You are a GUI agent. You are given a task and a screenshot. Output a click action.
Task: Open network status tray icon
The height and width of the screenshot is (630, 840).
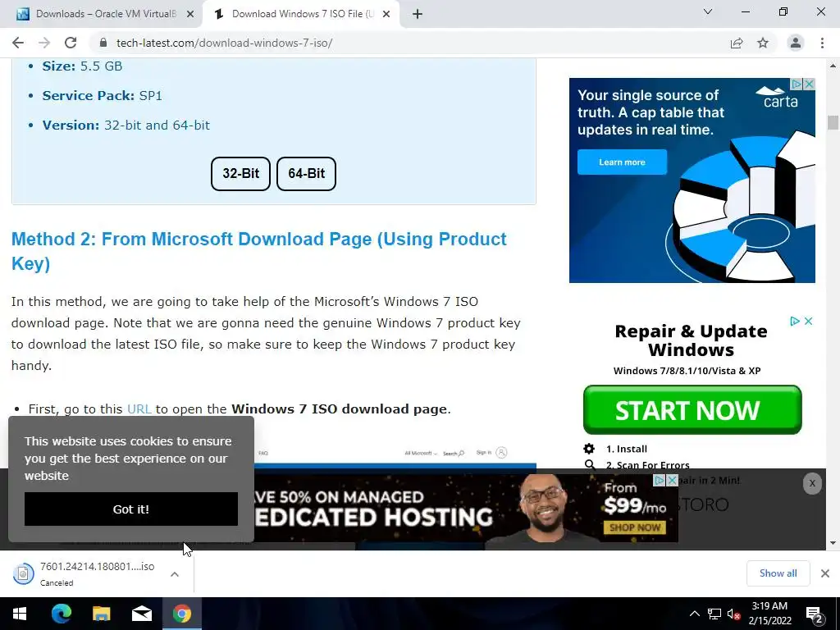[x=714, y=614]
